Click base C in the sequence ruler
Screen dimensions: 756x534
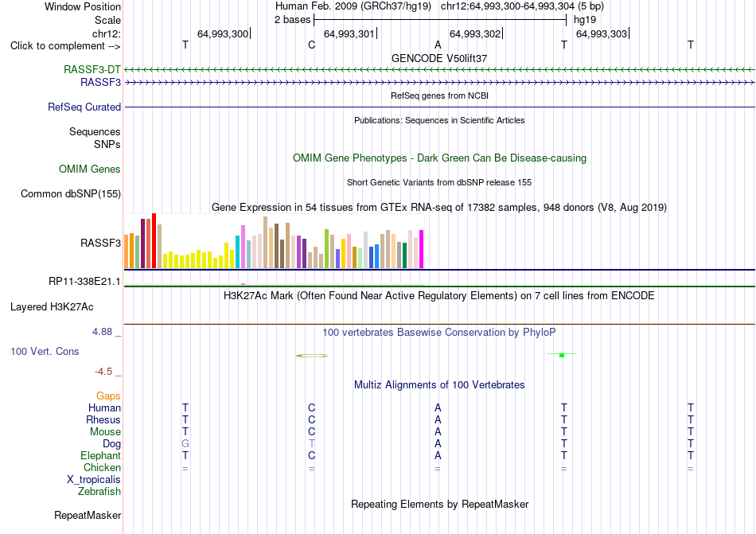(311, 45)
